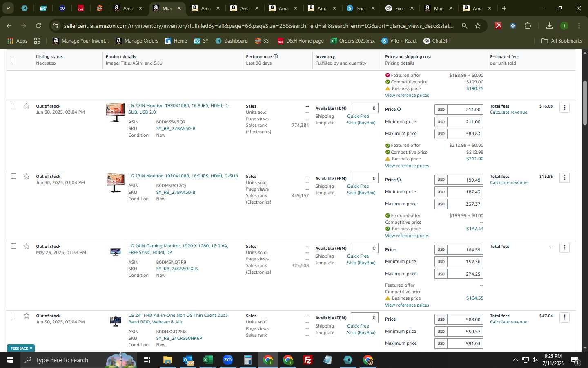Click the browser back arrow
Screen dimensions: 588x368
click(x=9, y=26)
